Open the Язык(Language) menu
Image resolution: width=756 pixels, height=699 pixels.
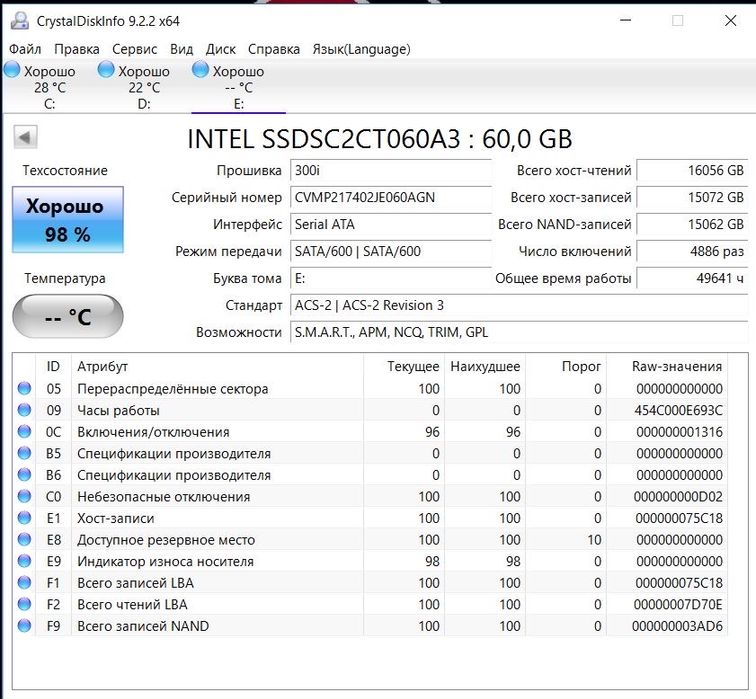coord(361,49)
